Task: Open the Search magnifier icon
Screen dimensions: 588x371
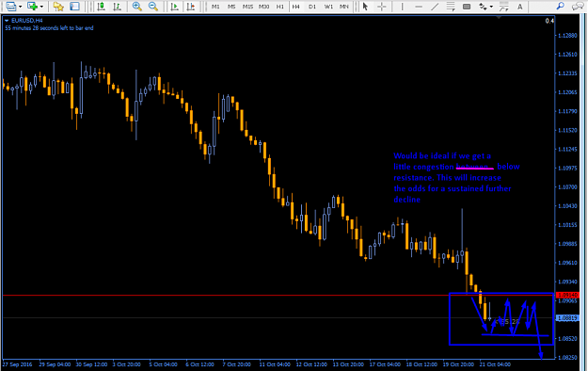Action: (x=561, y=6)
